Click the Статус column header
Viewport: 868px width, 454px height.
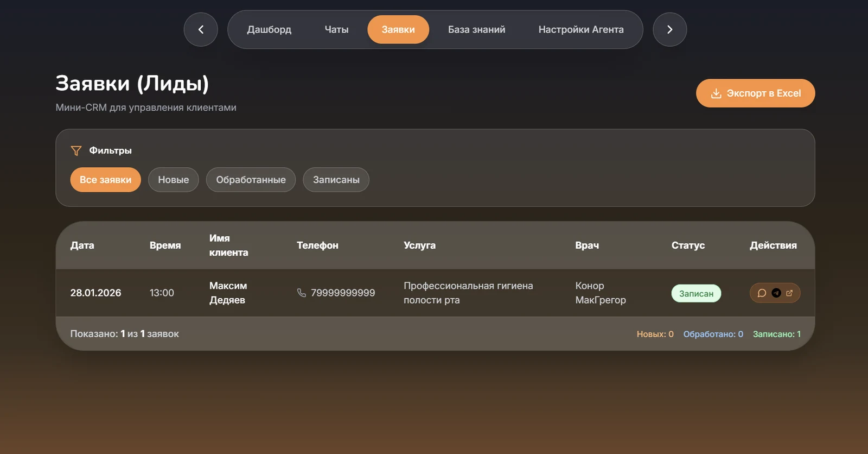click(688, 245)
